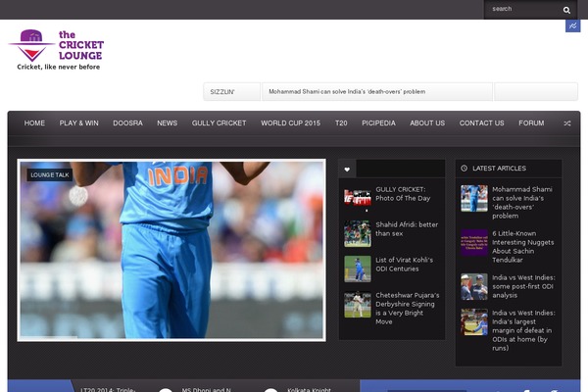The height and width of the screenshot is (392, 588).
Task: Click the purple Sachin Tendulkar nuggets thumbnail
Action: (x=474, y=243)
